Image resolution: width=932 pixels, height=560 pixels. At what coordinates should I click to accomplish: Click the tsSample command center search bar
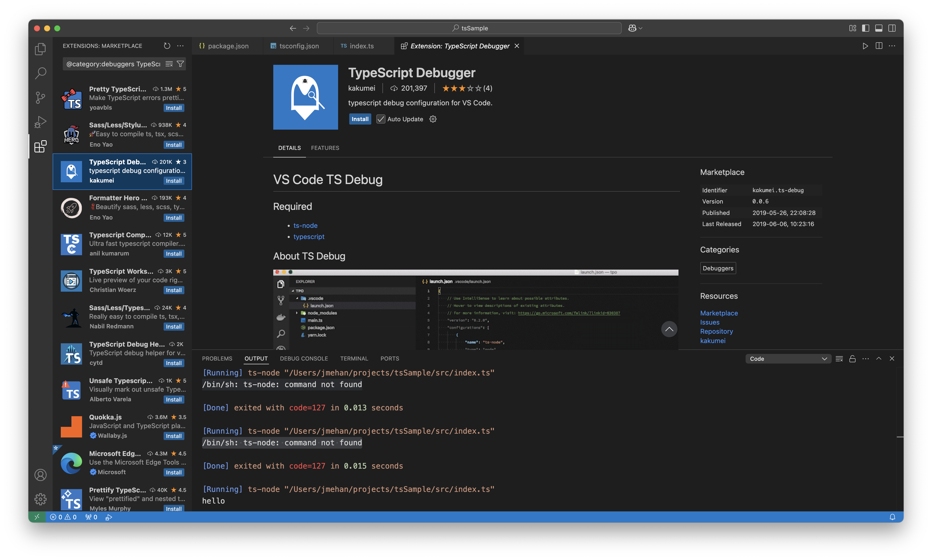(x=469, y=28)
